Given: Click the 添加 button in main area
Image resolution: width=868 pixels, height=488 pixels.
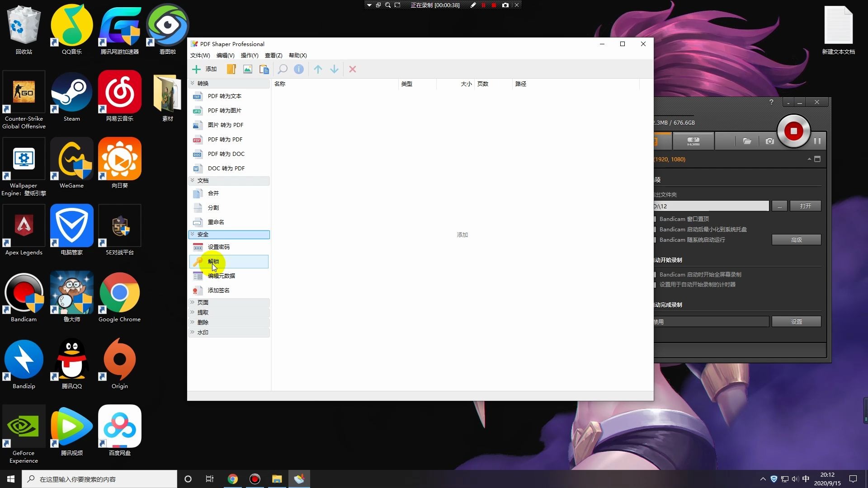Looking at the screenshot, I should pyautogui.click(x=462, y=234).
